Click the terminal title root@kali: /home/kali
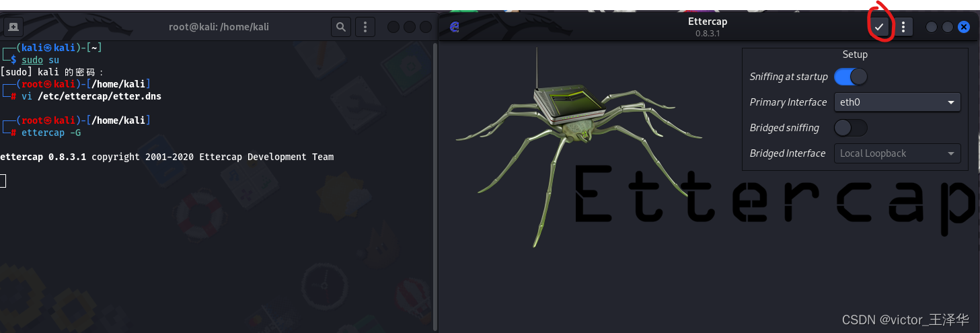 coord(219,27)
